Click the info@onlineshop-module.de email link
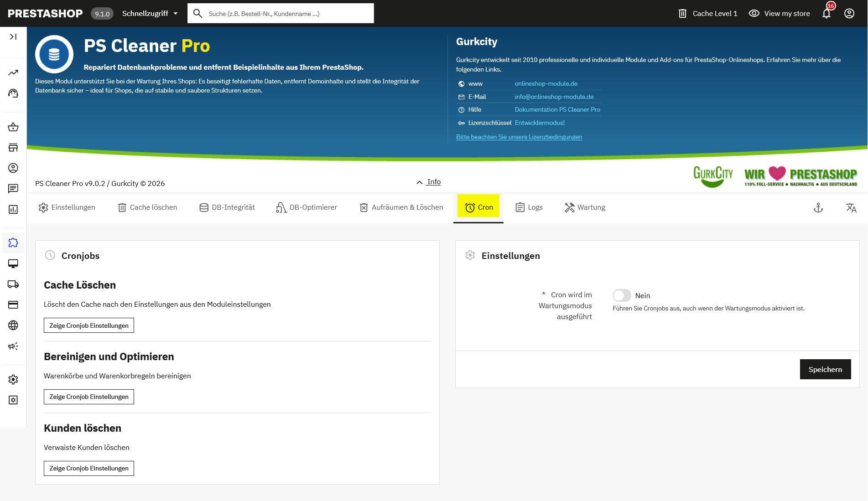The height and width of the screenshot is (501, 868). tap(554, 97)
